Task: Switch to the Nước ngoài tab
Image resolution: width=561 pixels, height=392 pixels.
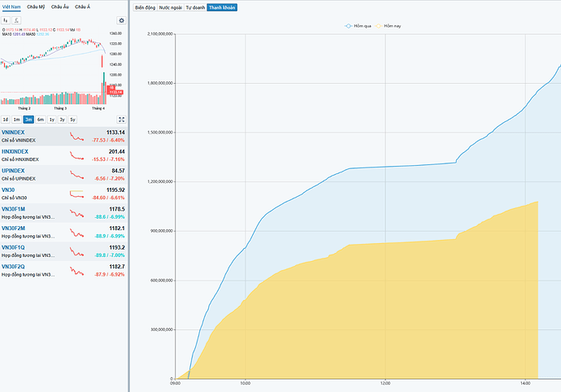Action: tap(170, 6)
